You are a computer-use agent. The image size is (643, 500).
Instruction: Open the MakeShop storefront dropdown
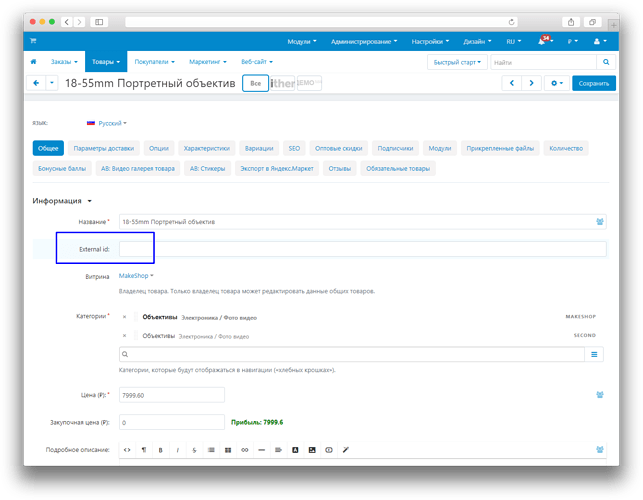136,276
